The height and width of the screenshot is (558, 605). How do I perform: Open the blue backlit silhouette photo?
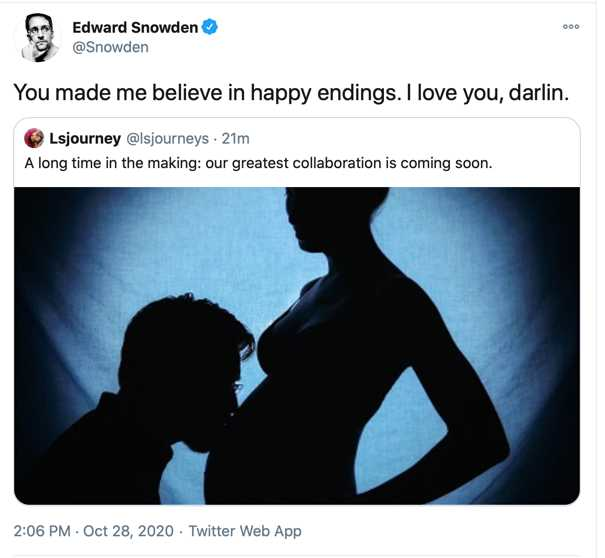point(297,346)
